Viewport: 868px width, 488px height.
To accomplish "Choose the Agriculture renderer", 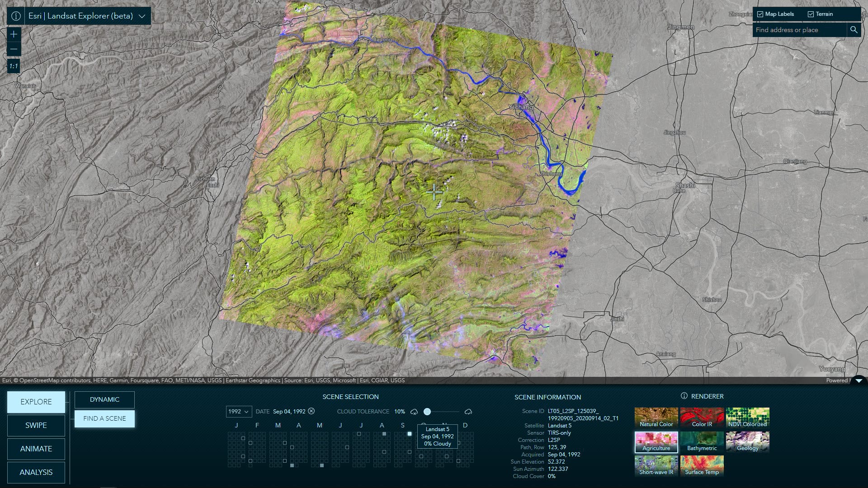I will (x=656, y=442).
